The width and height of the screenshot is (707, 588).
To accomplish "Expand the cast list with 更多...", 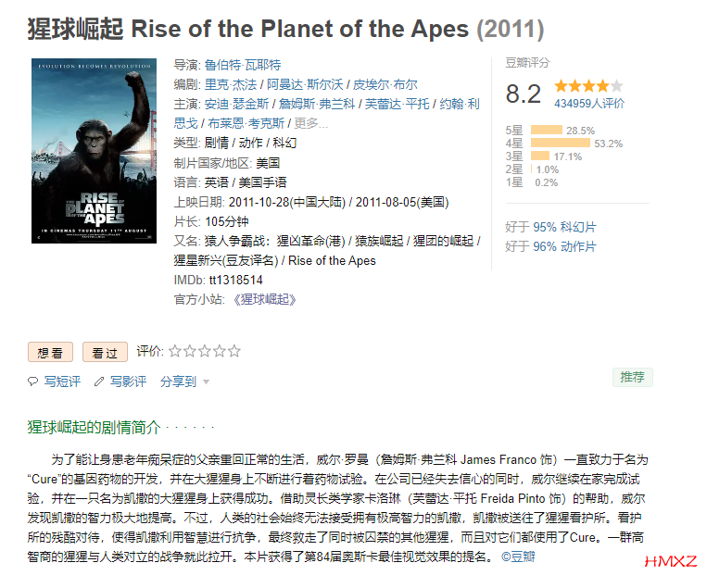I will [x=311, y=123].
